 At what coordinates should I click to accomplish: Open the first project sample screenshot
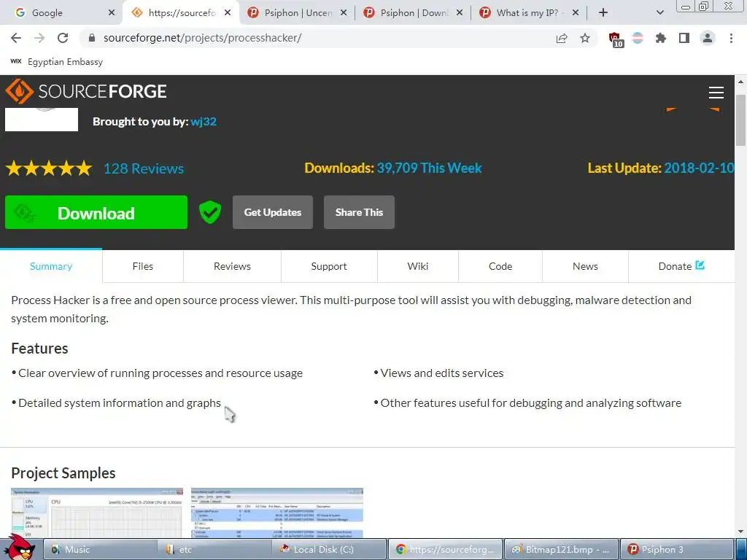(x=97, y=513)
